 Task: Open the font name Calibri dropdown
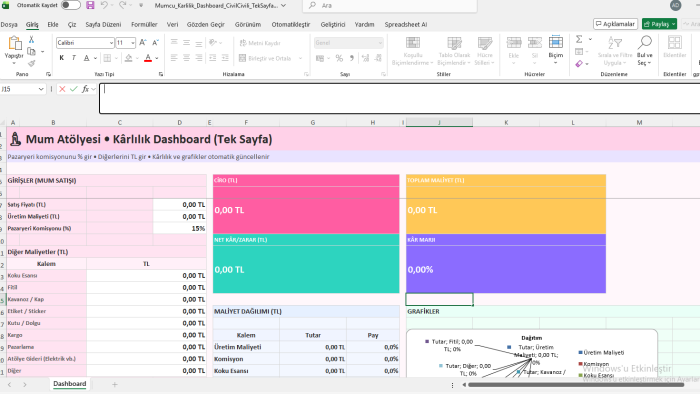111,43
